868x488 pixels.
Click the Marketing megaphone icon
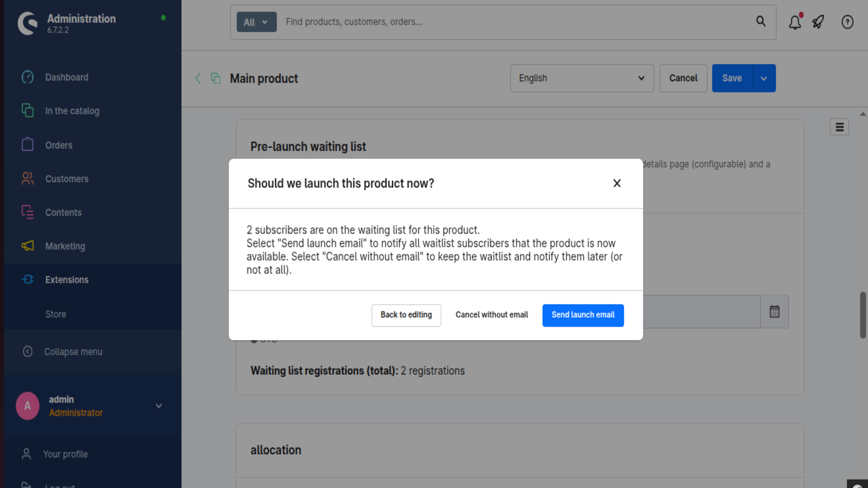click(x=28, y=246)
